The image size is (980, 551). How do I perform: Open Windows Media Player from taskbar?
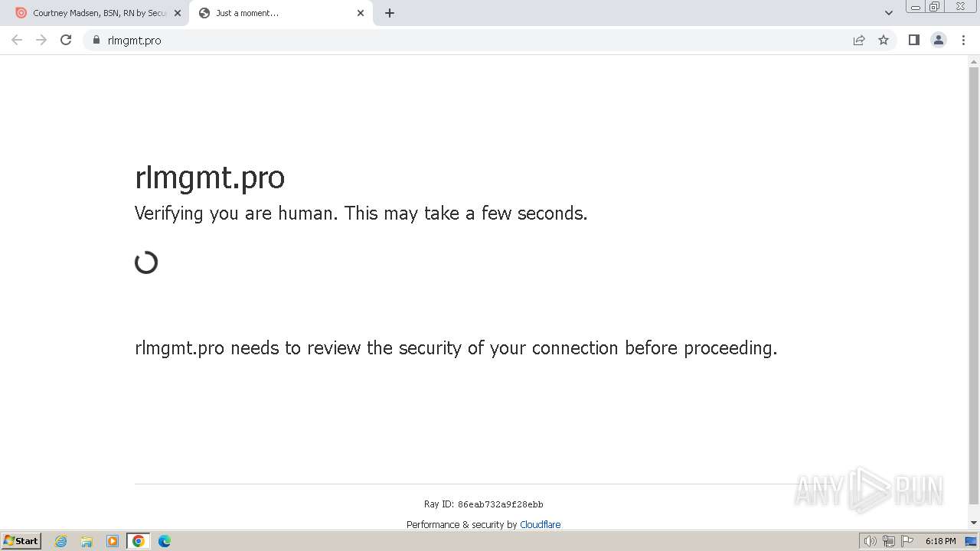[x=113, y=541]
